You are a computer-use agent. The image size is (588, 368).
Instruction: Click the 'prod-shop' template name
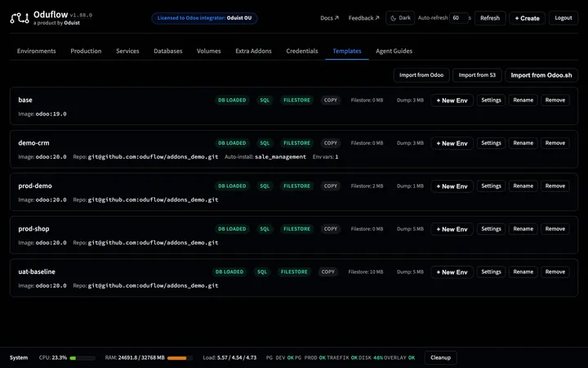pyautogui.click(x=33, y=229)
